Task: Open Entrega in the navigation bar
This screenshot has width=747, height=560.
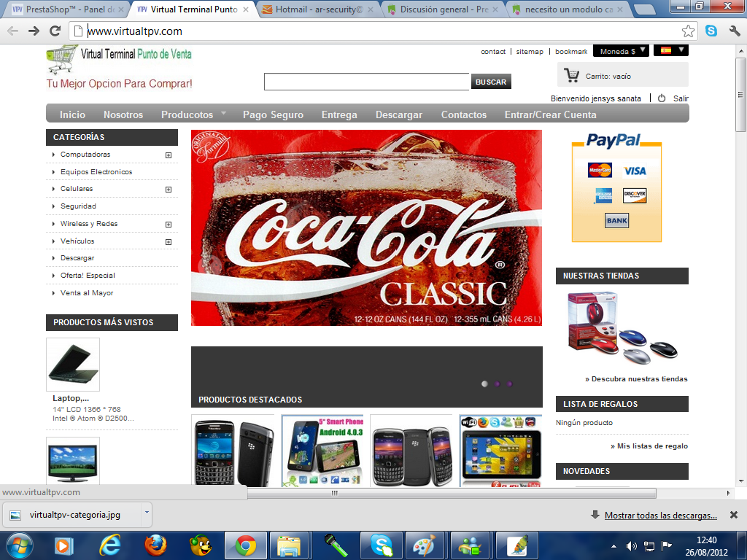Action: click(339, 114)
